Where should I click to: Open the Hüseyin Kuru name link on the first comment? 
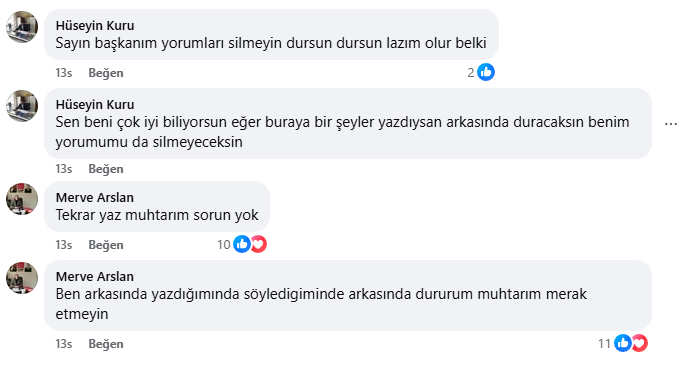pyautogui.click(x=95, y=26)
